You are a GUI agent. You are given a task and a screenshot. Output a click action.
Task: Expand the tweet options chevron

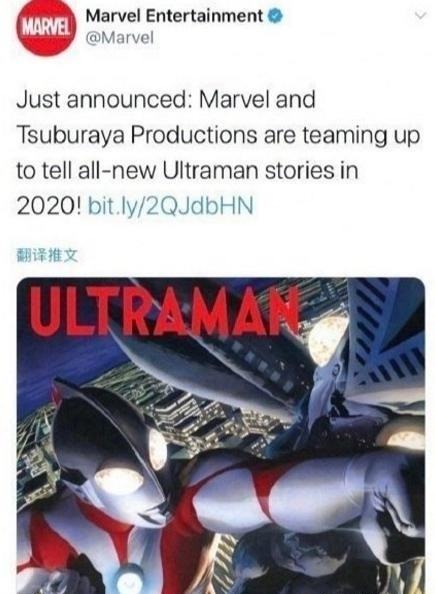point(420,16)
